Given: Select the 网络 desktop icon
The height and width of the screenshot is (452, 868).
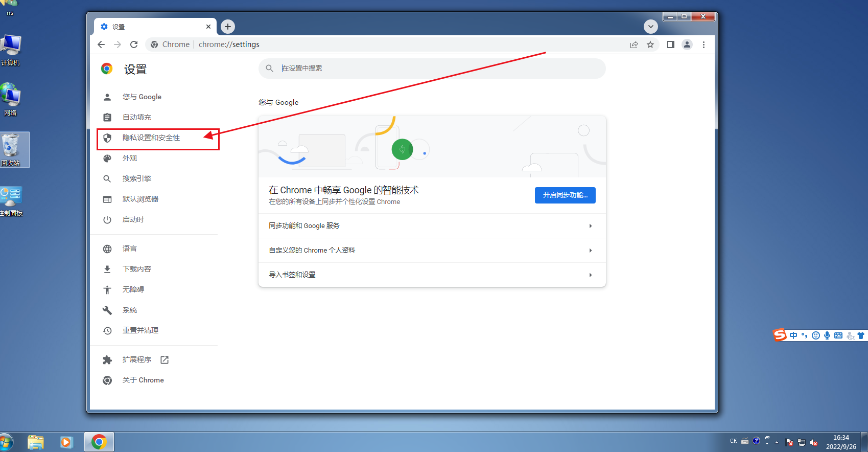Looking at the screenshot, I should 11,100.
